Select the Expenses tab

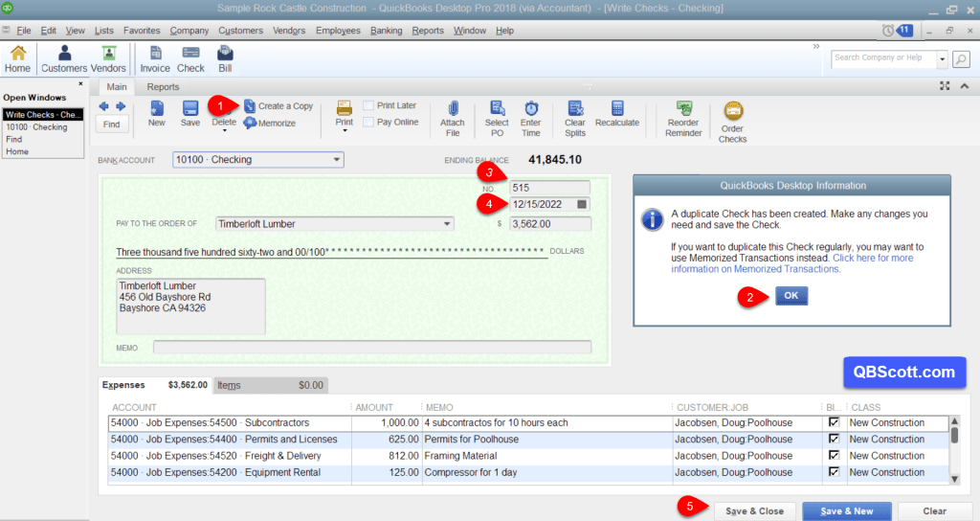(155, 385)
